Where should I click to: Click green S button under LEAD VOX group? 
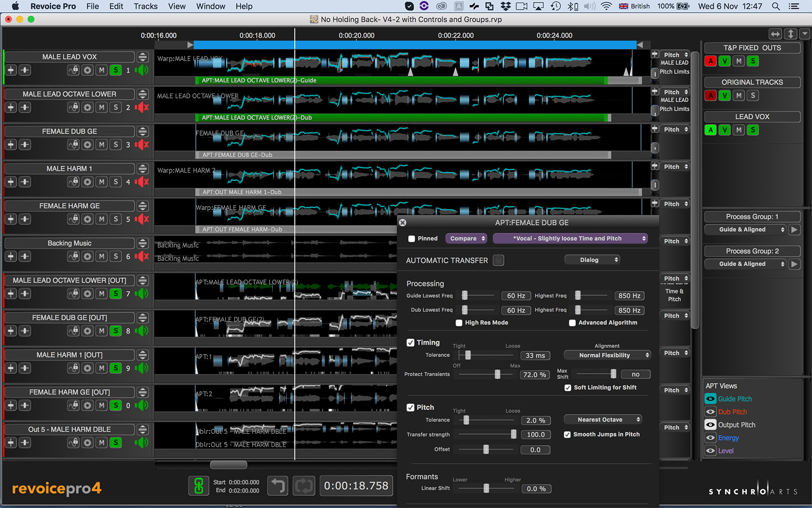click(x=753, y=130)
